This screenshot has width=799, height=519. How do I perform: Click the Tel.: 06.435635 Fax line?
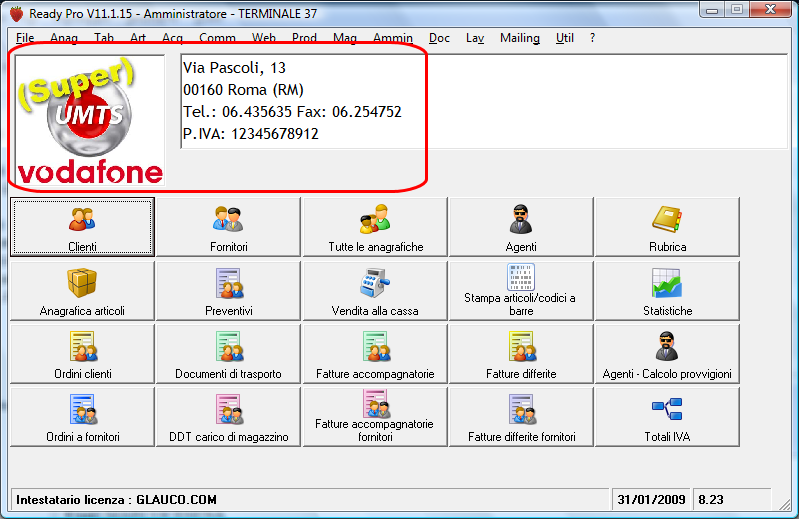pos(292,112)
